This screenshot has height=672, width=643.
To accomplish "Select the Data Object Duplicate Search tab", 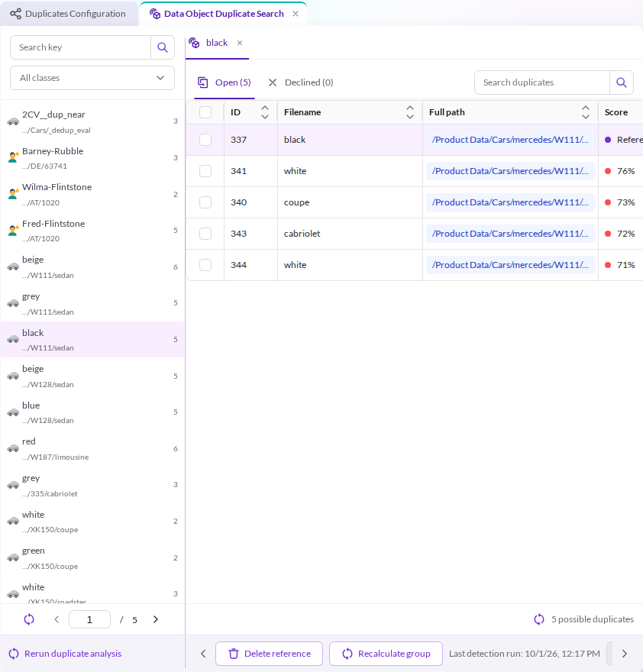I will click(223, 14).
